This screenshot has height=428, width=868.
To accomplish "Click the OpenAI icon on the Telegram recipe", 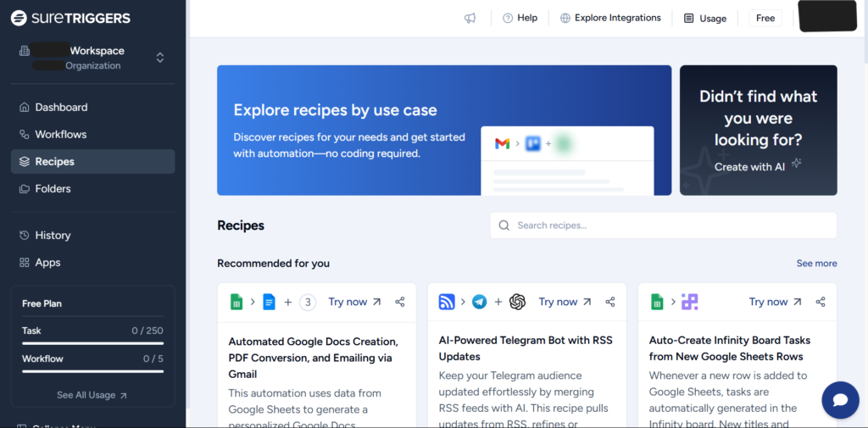I will point(517,302).
